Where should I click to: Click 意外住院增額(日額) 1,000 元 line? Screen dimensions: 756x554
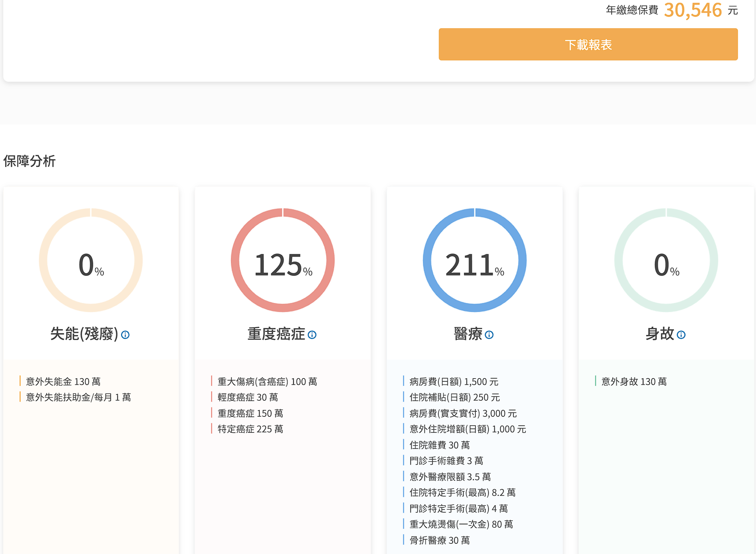[x=467, y=429]
